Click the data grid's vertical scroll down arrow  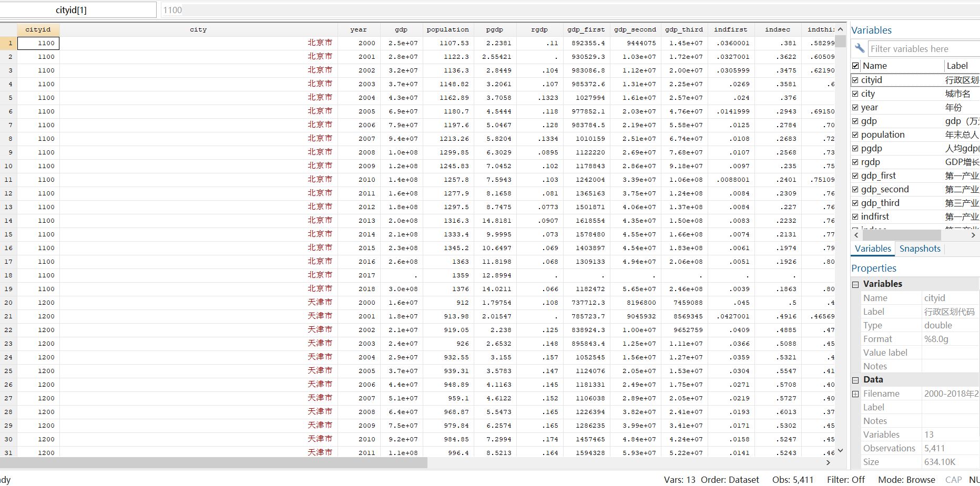coord(840,450)
